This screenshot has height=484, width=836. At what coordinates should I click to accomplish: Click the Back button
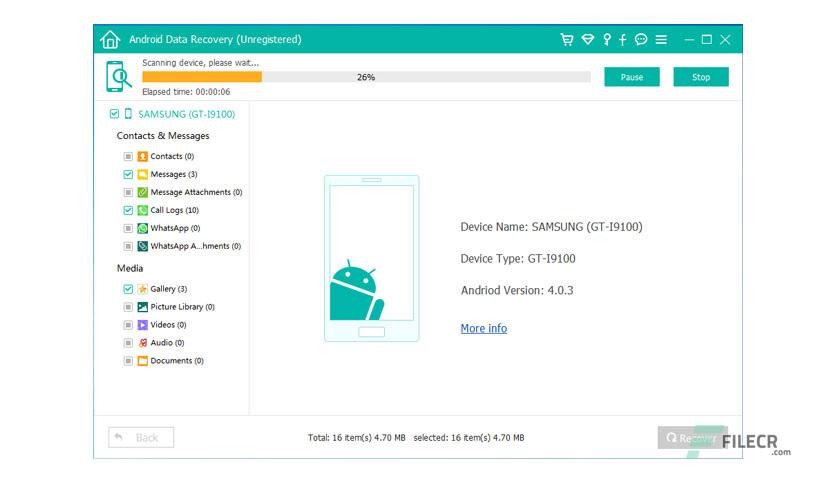(141, 438)
